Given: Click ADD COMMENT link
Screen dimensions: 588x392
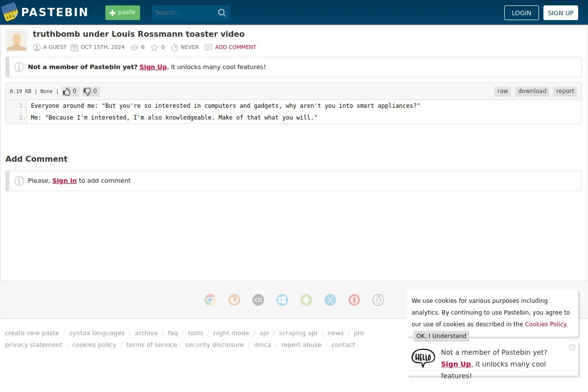Looking at the screenshot, I should click(x=236, y=48).
